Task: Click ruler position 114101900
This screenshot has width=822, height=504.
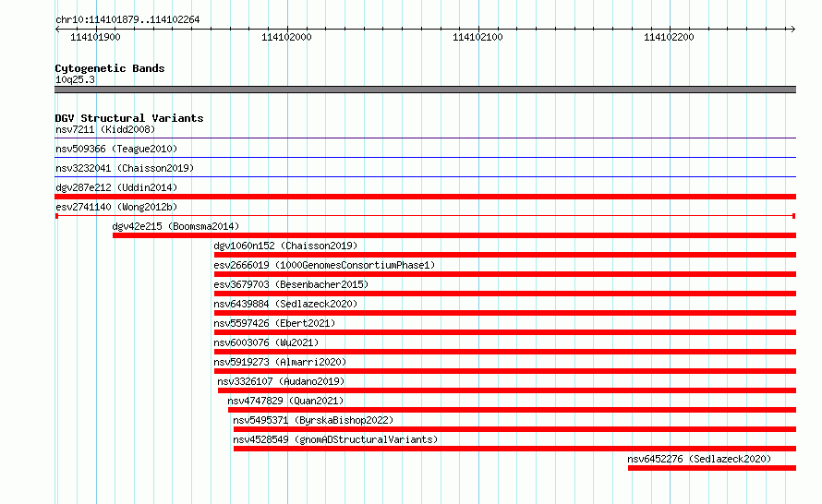Action: click(95, 37)
